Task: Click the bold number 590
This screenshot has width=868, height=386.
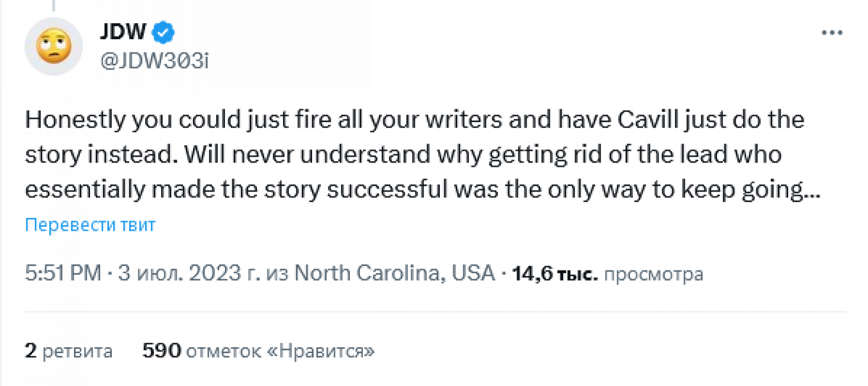Action: pos(162,350)
